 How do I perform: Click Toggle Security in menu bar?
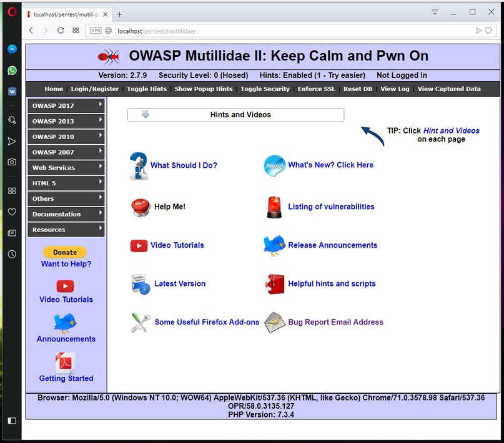265,89
